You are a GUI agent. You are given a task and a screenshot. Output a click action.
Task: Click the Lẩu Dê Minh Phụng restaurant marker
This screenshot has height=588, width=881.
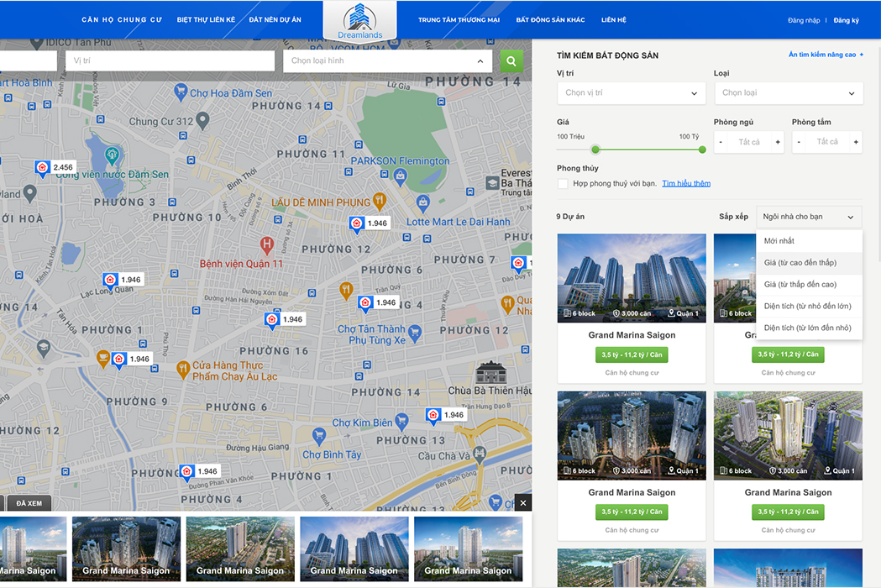(379, 202)
